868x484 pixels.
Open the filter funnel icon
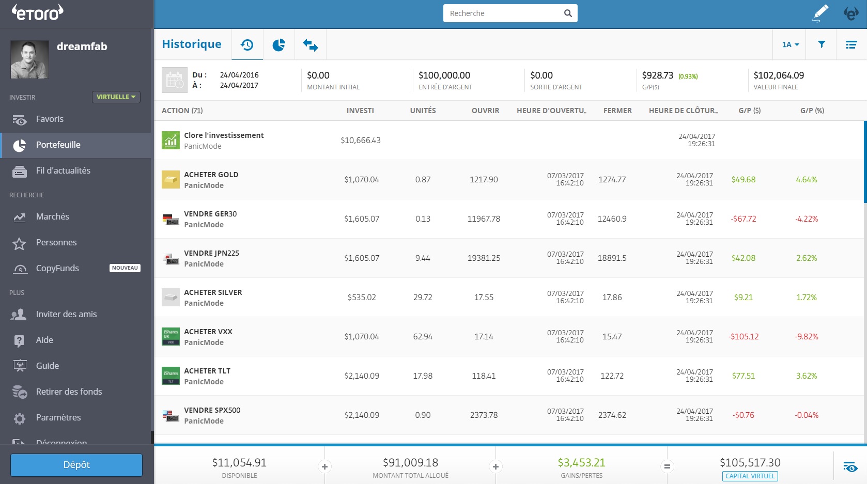(822, 44)
